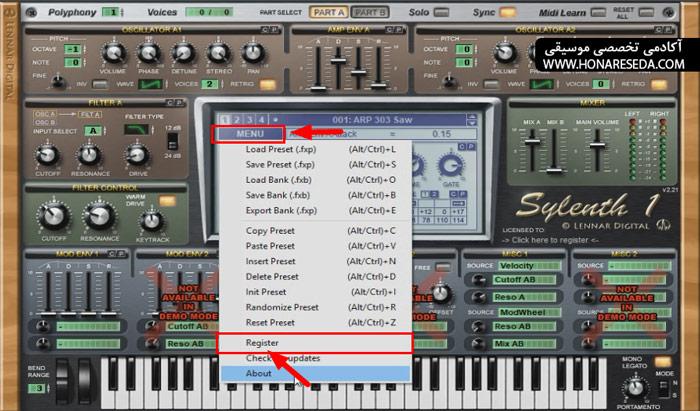This screenshot has height=411, width=700.
Task: Select PART A button
Action: click(x=329, y=12)
